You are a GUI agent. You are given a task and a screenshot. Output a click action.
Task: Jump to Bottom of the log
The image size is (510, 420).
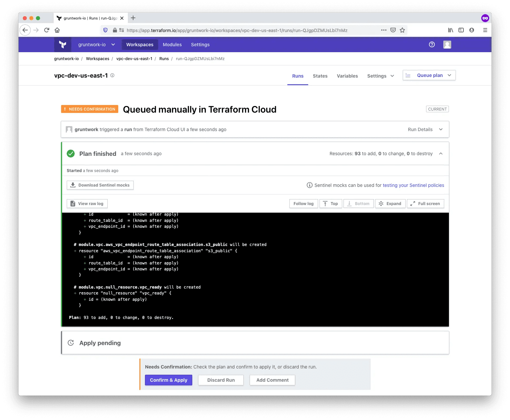[359, 204]
